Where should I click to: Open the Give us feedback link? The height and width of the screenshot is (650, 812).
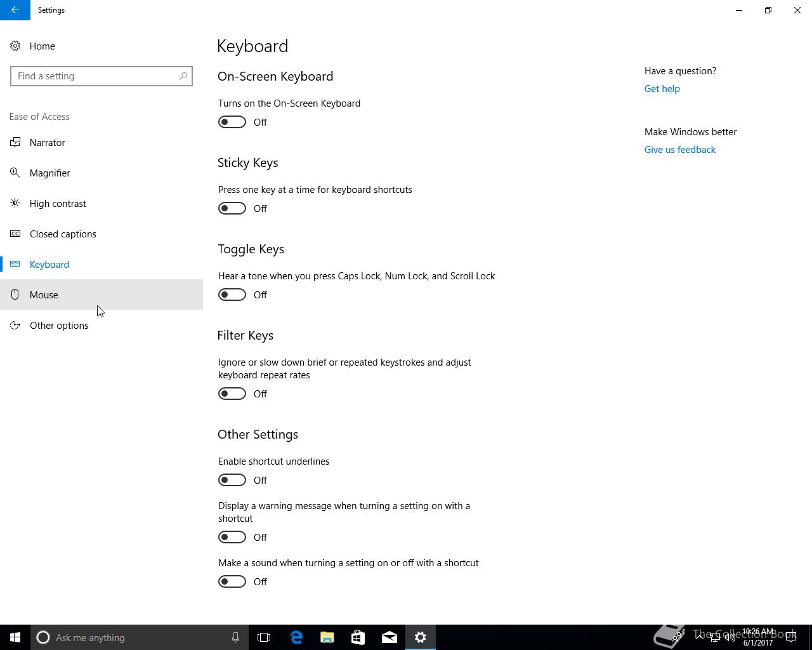[679, 150]
